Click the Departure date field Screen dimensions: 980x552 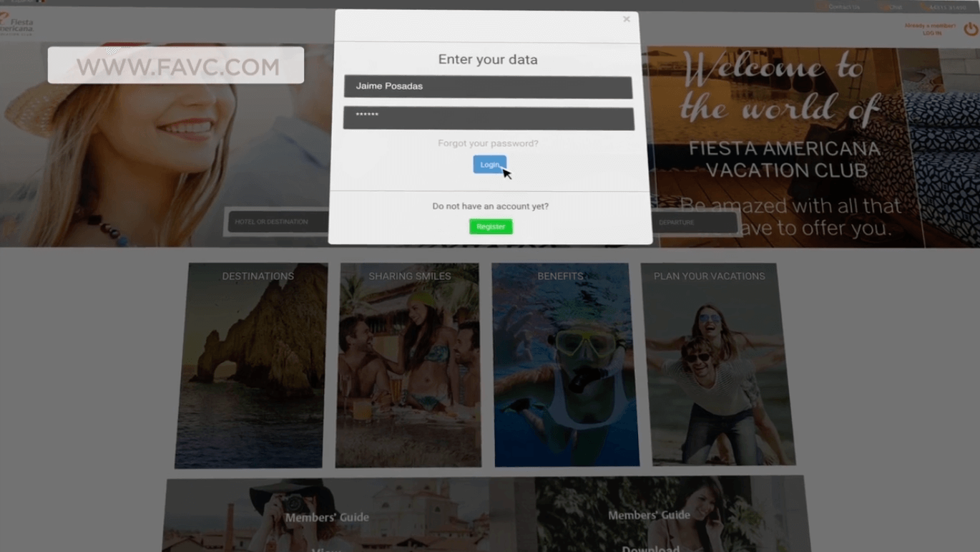pyautogui.click(x=694, y=223)
